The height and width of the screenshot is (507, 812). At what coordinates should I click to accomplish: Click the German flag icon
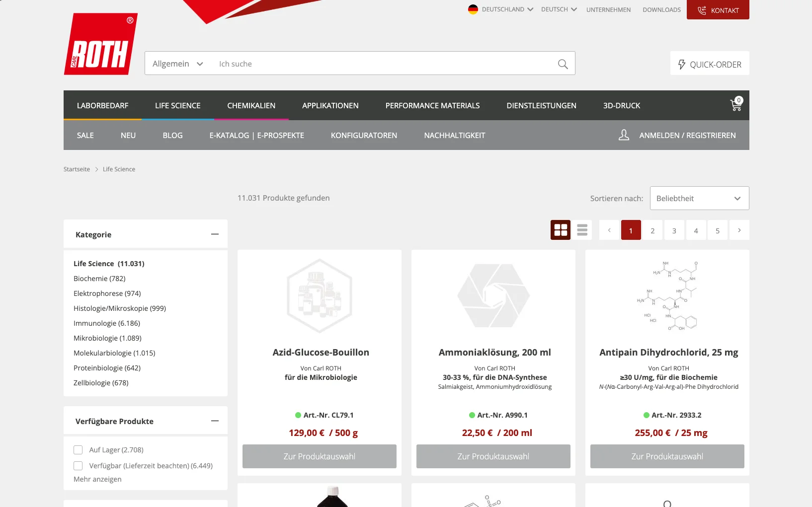pos(473,9)
